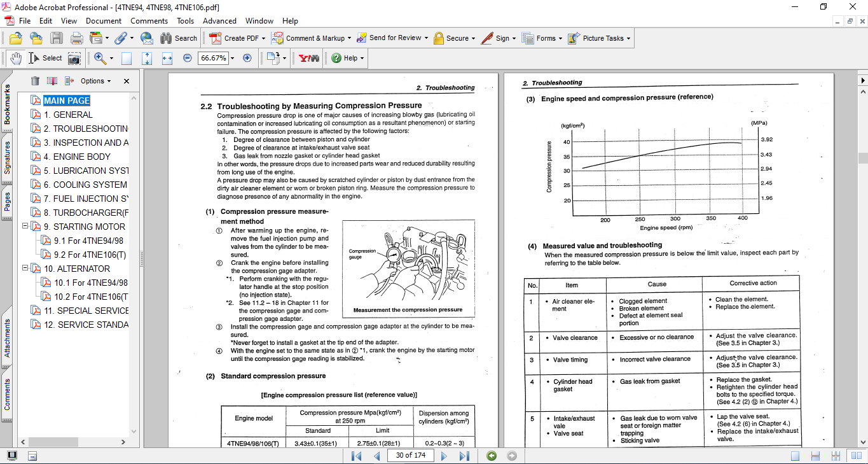868x464 pixels.
Task: Click the Save file floppy disk icon
Action: point(57,38)
